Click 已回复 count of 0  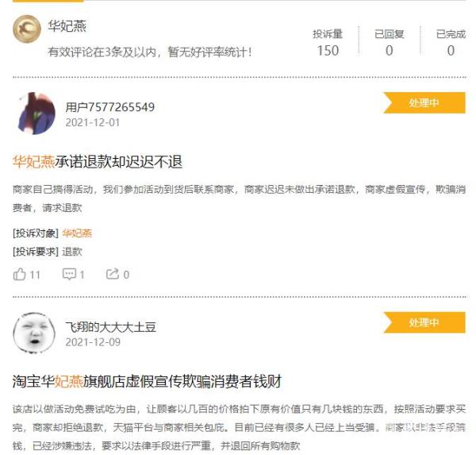point(390,51)
